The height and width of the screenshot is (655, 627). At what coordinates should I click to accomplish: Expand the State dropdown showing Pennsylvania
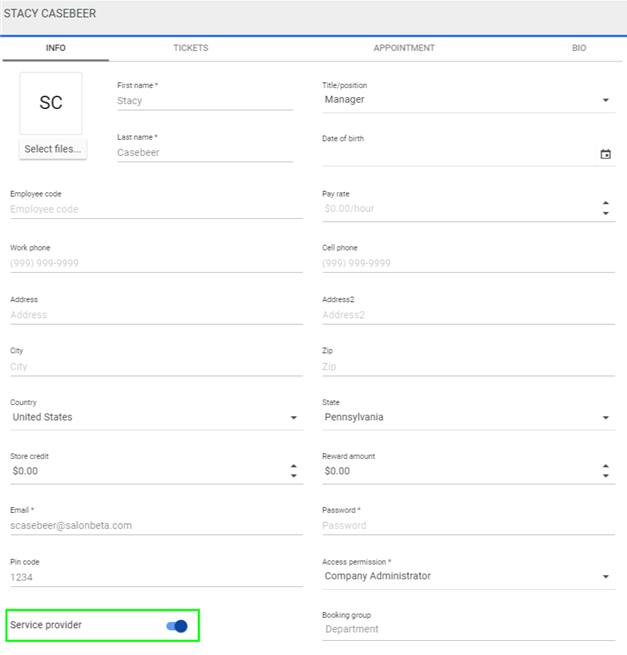click(x=605, y=418)
